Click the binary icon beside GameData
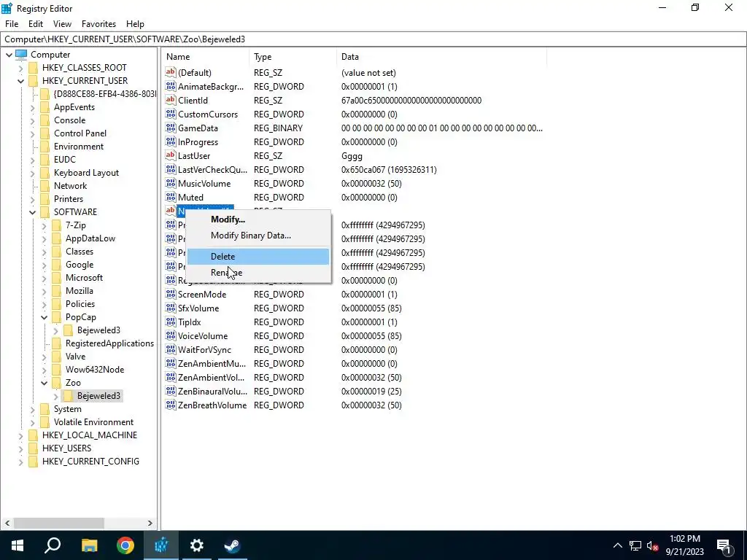 [171, 128]
